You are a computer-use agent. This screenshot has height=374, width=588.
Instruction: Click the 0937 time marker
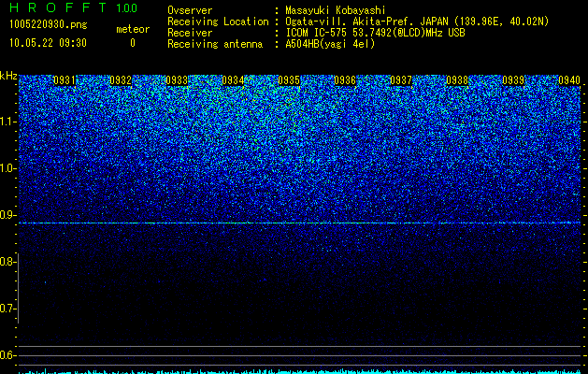[401, 80]
